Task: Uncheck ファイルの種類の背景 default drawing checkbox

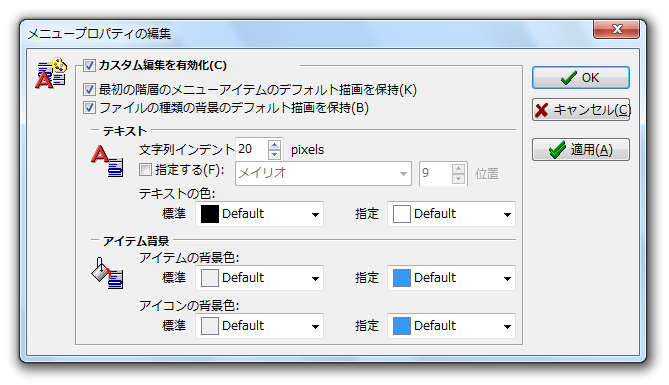Action: tap(89, 108)
